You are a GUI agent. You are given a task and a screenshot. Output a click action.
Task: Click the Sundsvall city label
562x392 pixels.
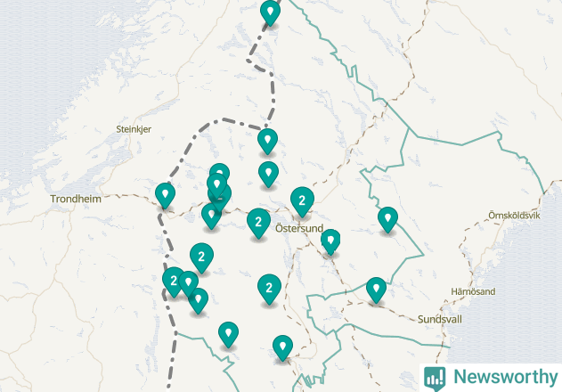(x=440, y=319)
